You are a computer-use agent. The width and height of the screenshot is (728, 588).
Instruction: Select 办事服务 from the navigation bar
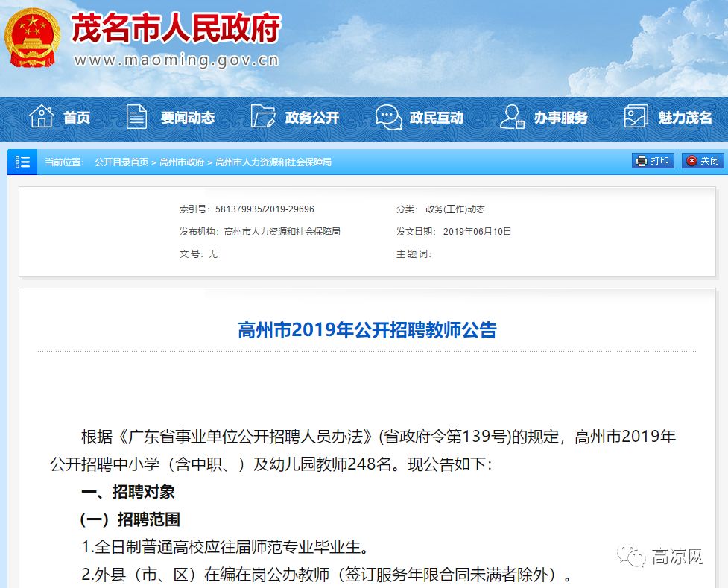pyautogui.click(x=560, y=118)
